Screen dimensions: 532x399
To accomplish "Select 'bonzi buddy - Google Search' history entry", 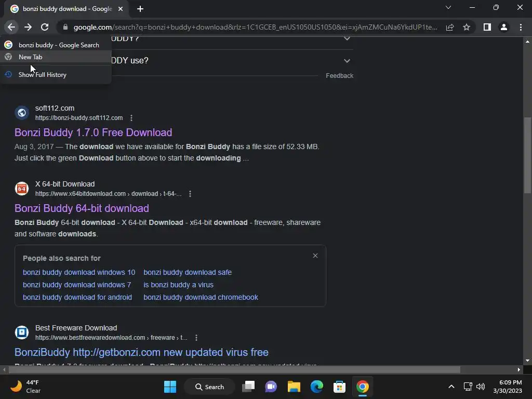I will point(56,45).
